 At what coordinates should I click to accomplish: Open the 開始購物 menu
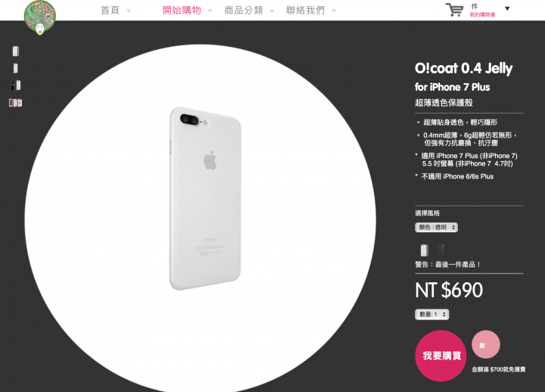182,11
